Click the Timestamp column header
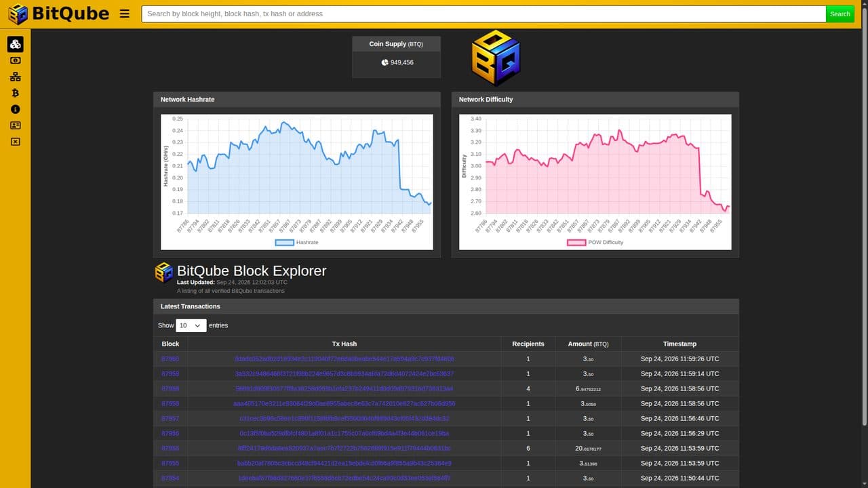Viewport: 868px width, 488px height. tap(679, 344)
